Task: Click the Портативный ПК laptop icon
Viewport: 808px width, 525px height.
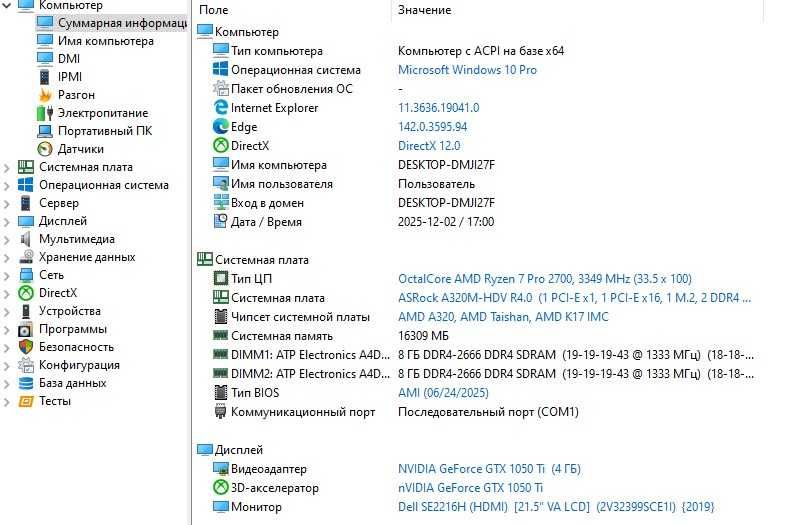Action: tap(45, 131)
